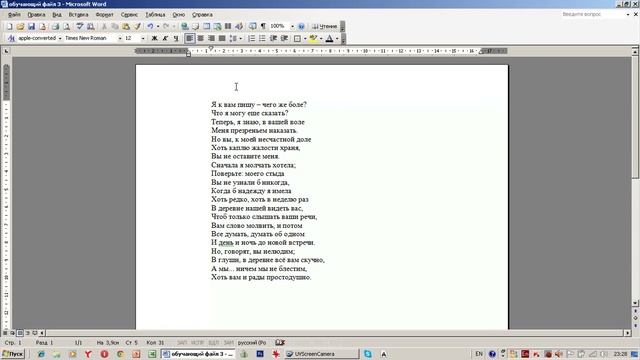Run the spelling and grammar check
Image resolution: width=640 pixels, height=360 pixels.
pyautogui.click(x=80, y=26)
